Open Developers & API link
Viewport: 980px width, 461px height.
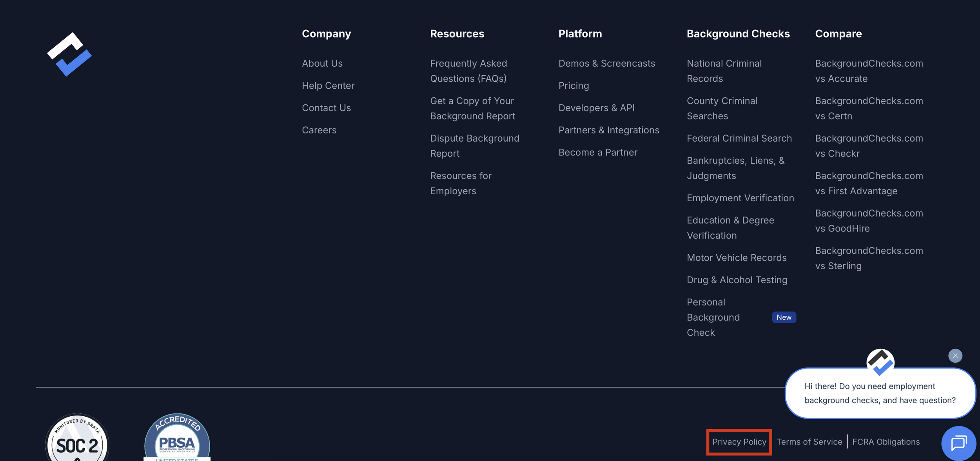596,108
